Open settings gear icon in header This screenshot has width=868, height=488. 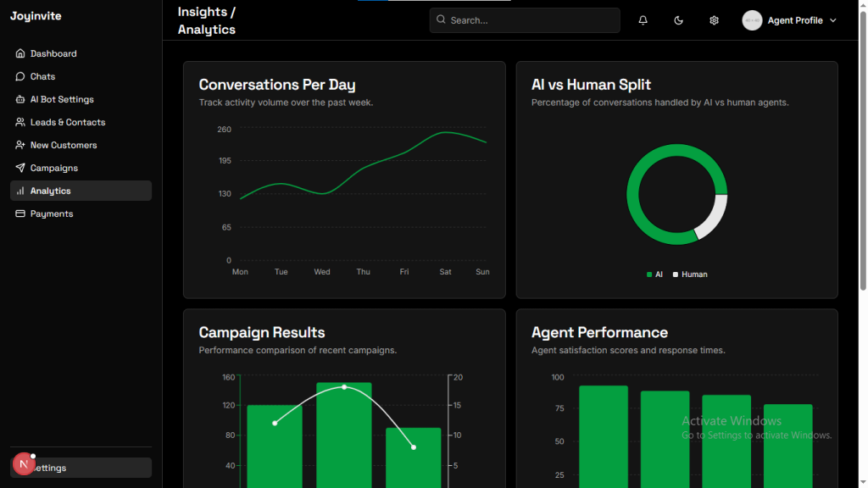point(715,20)
